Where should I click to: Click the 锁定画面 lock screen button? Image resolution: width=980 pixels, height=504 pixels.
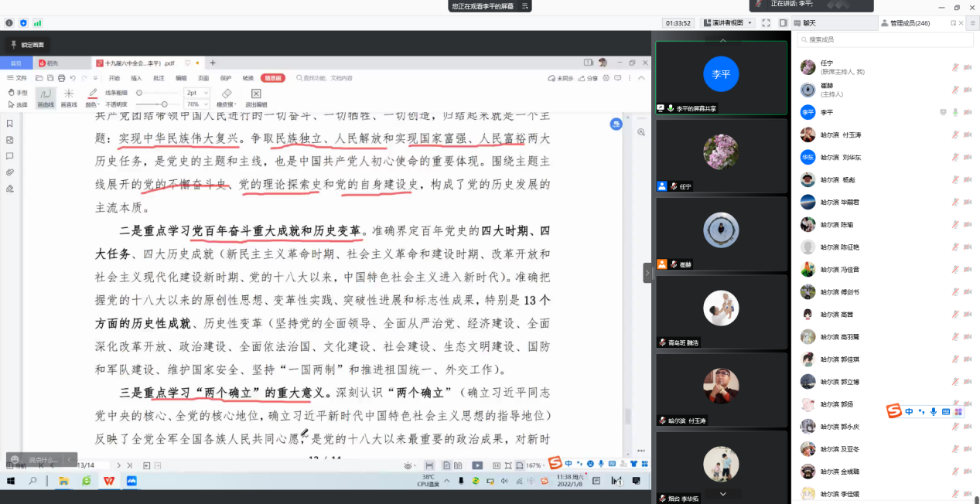tap(28, 45)
